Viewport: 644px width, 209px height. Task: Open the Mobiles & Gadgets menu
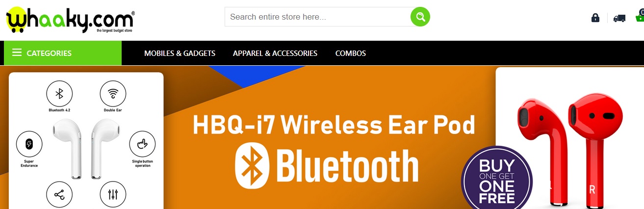coord(180,53)
